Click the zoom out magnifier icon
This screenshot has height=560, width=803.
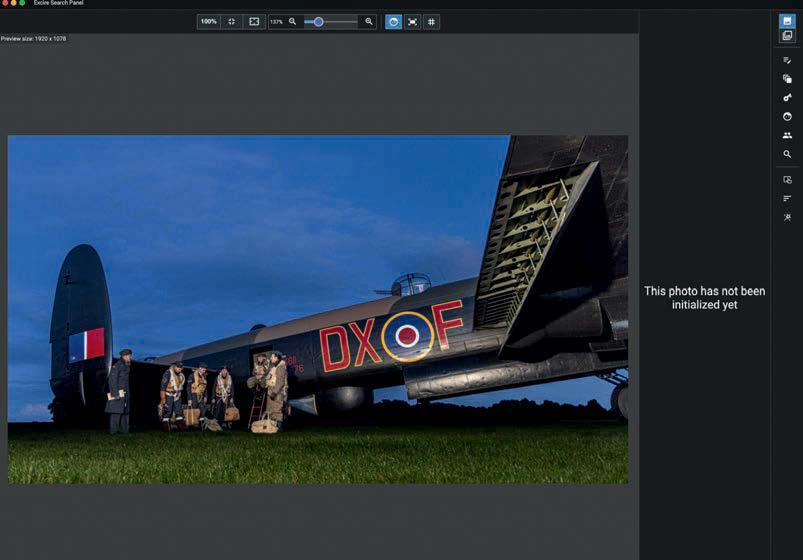pos(292,21)
